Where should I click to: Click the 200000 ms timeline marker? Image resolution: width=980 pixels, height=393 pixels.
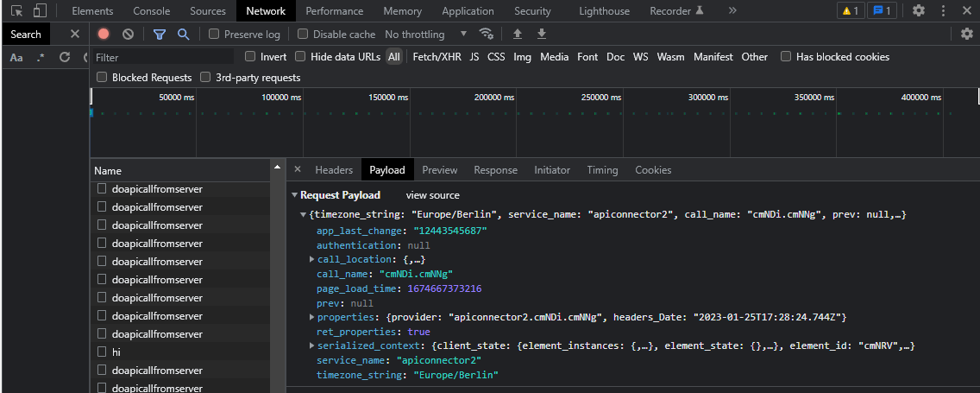pyautogui.click(x=494, y=98)
